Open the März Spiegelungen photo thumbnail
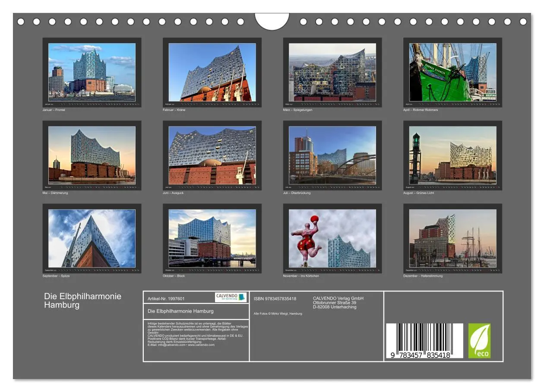Screen dimensions: 544x392 click(332, 73)
